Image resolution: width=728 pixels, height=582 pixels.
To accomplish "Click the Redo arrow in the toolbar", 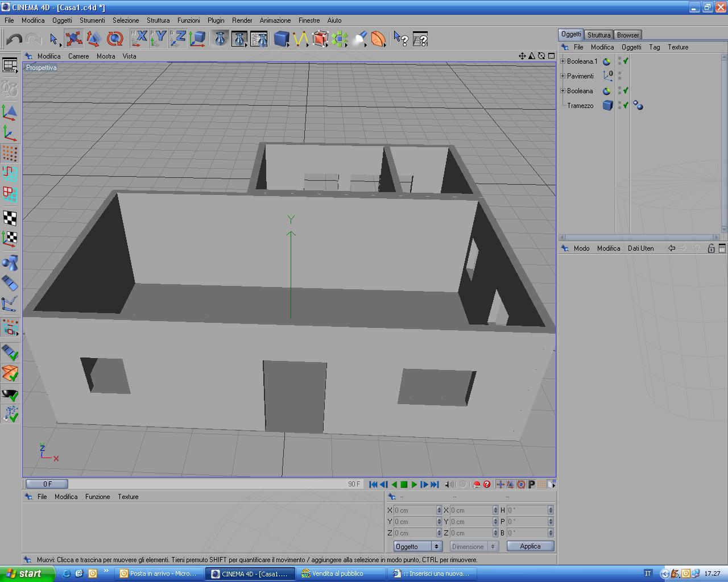I will (x=33, y=39).
